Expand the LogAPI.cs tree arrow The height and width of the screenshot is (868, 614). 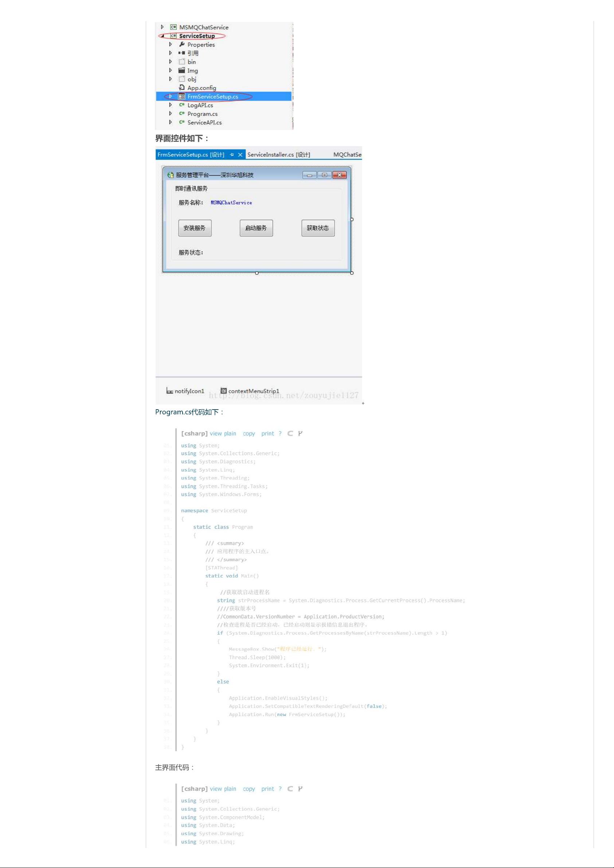click(171, 105)
